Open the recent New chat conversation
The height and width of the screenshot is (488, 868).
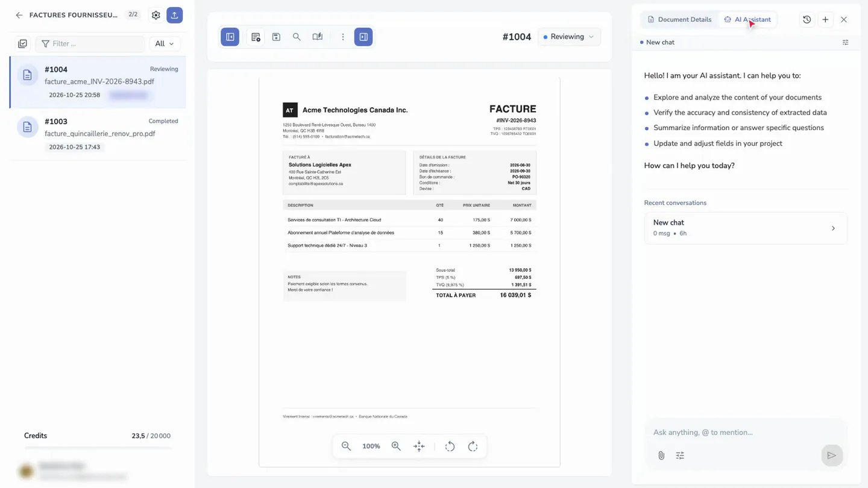pyautogui.click(x=746, y=228)
